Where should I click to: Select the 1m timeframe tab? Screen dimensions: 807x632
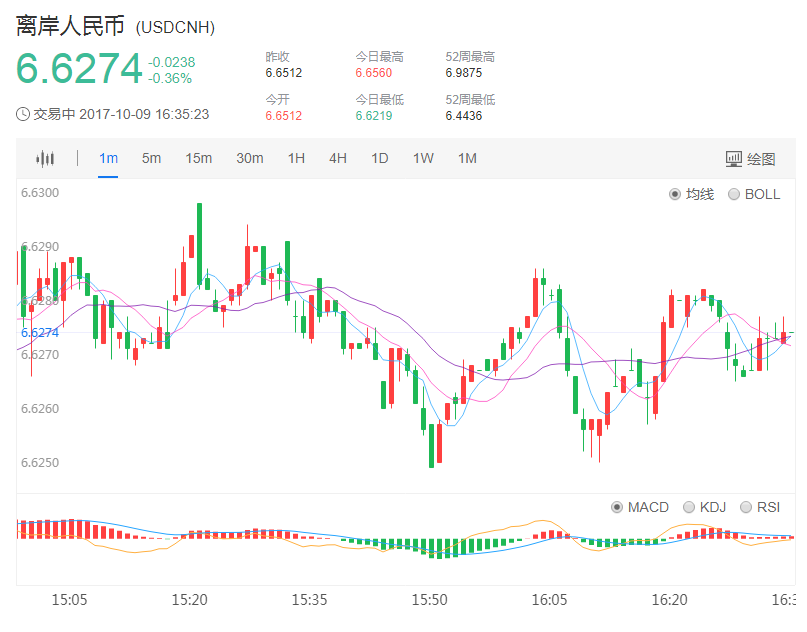(x=108, y=158)
